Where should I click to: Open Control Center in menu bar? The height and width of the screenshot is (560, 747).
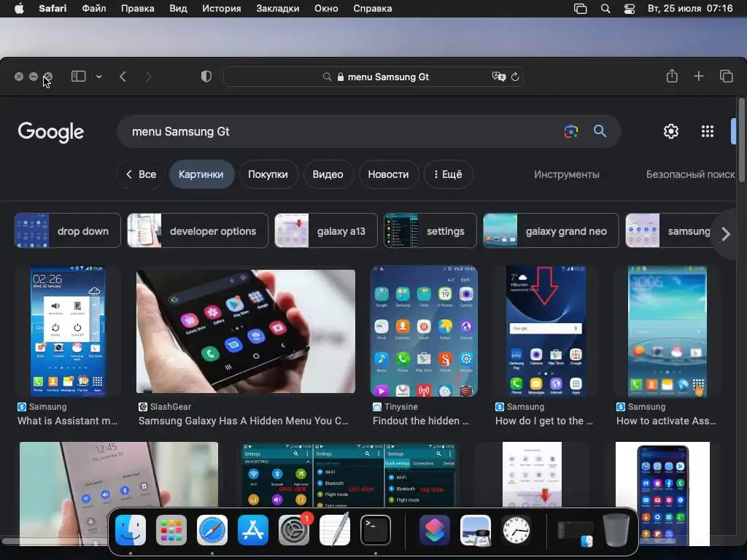pyautogui.click(x=630, y=9)
